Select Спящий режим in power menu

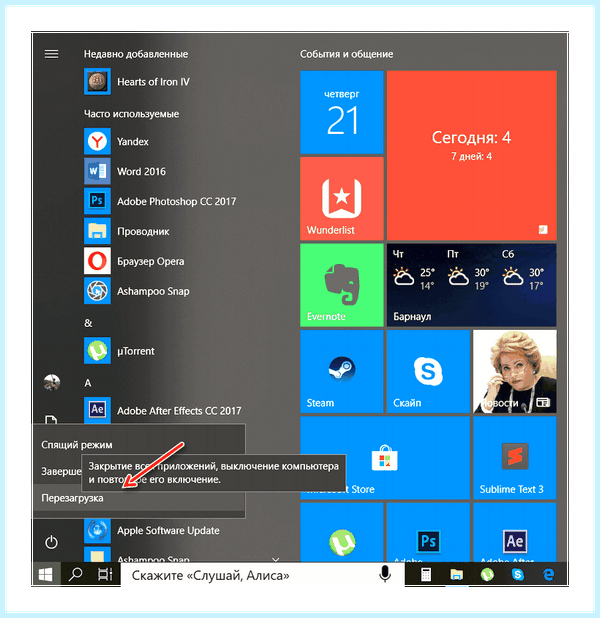139,445
